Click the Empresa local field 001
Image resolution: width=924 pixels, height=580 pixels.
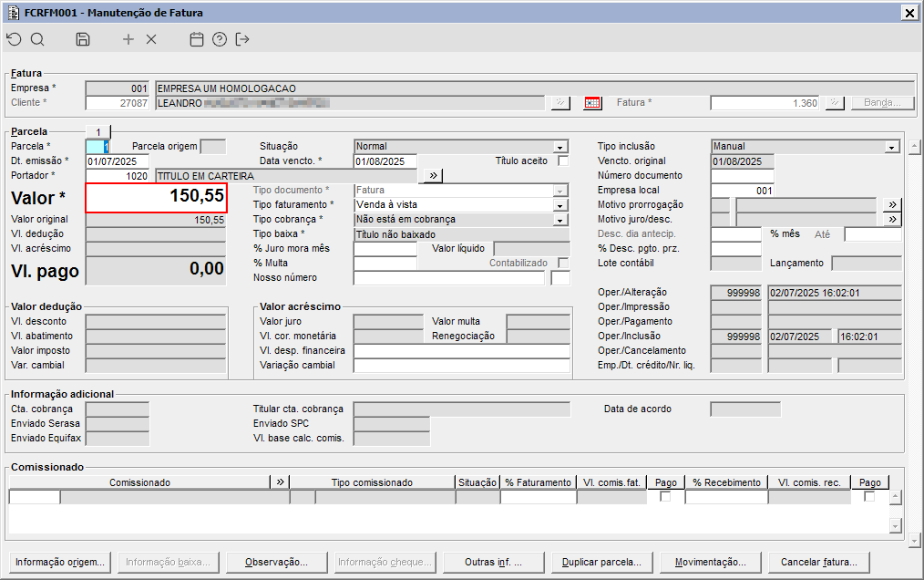(x=743, y=190)
